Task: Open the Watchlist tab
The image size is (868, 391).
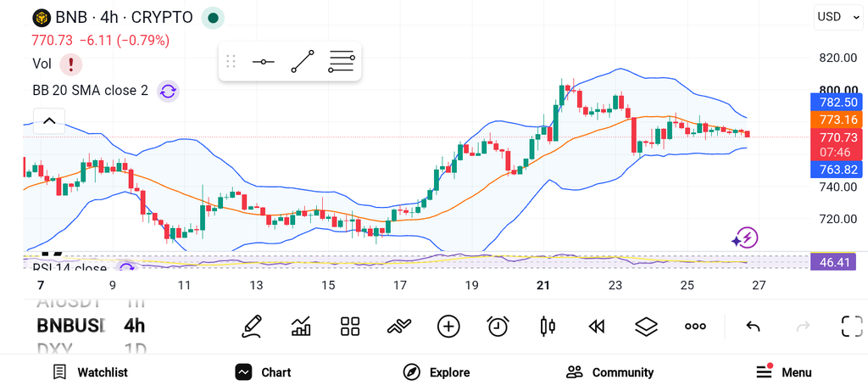Action: [x=90, y=372]
